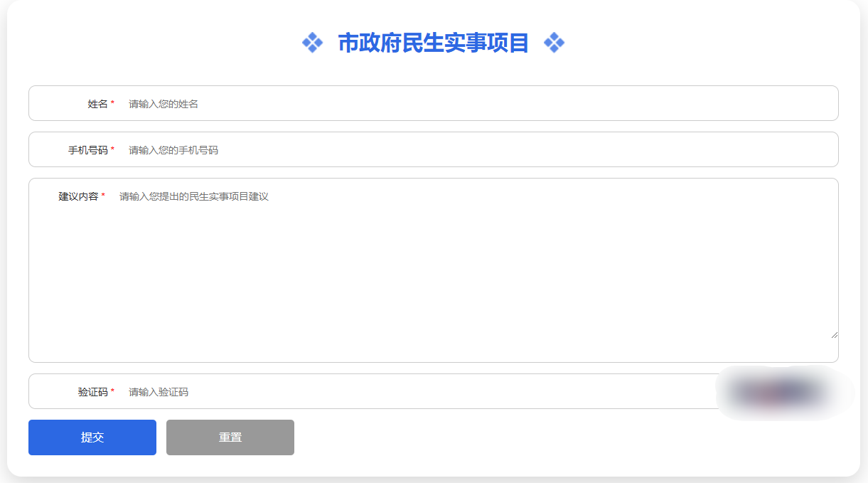Click the left blue diamond decoration icon
The image size is (868, 483).
(x=312, y=43)
